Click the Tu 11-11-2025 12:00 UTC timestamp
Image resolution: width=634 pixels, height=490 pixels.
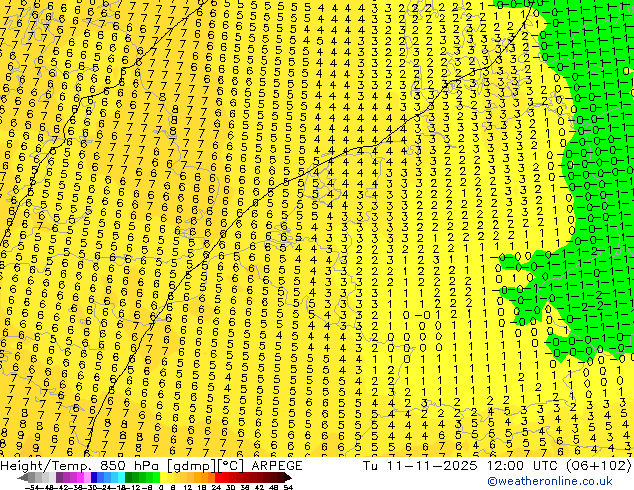(x=460, y=466)
